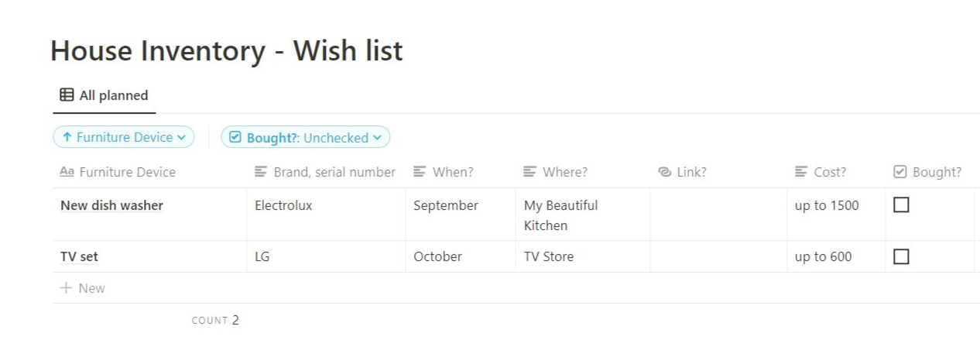Click the text icon in the When? header

[x=420, y=172]
